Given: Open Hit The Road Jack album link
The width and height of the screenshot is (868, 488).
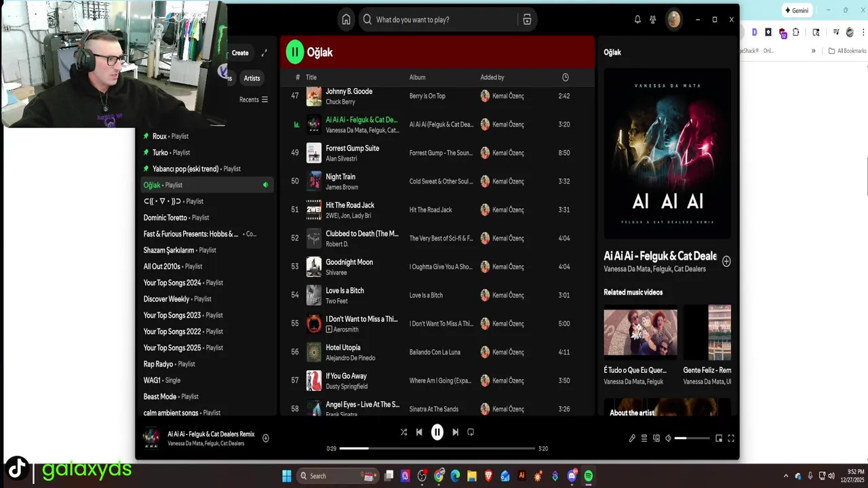Looking at the screenshot, I should coord(431,210).
